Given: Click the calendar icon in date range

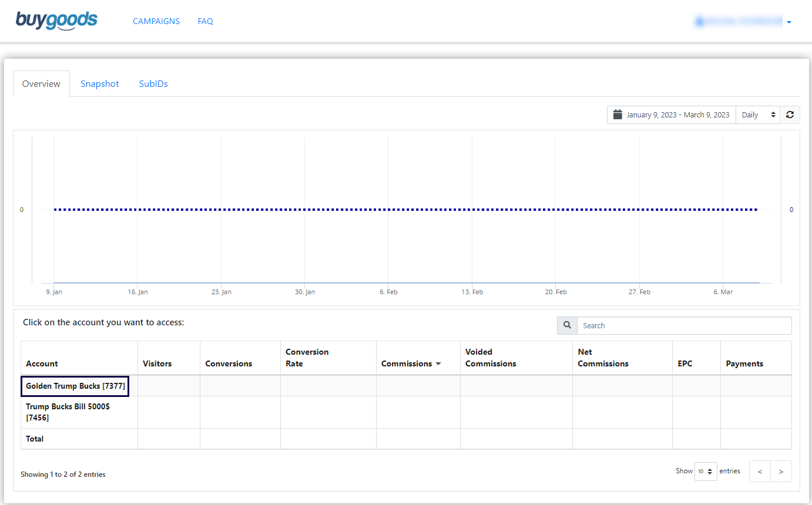Looking at the screenshot, I should coord(618,115).
